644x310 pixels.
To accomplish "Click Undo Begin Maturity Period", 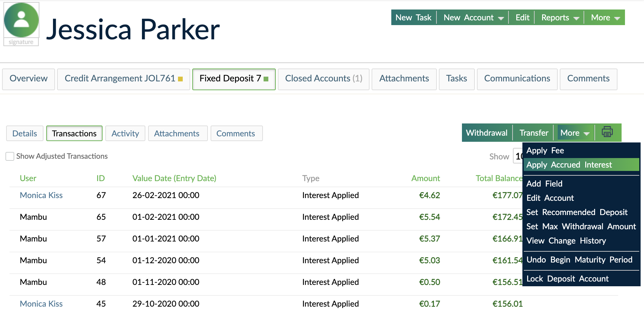I will pyautogui.click(x=579, y=259).
